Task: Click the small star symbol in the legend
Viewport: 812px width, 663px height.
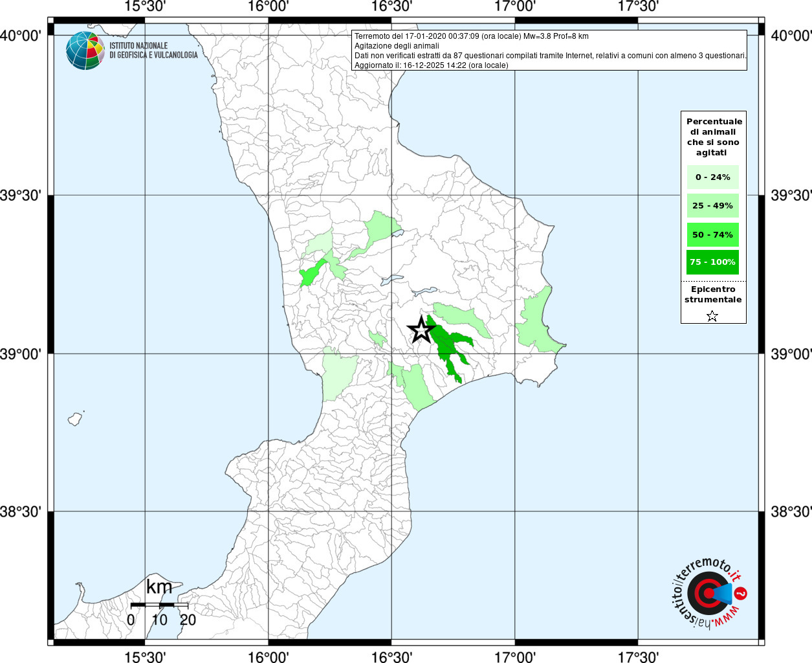Action: (712, 316)
